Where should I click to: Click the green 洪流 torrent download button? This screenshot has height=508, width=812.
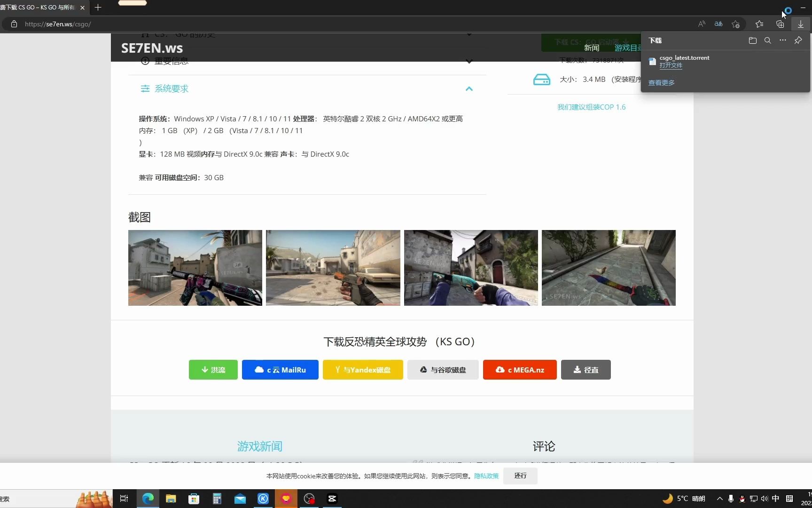click(x=213, y=370)
